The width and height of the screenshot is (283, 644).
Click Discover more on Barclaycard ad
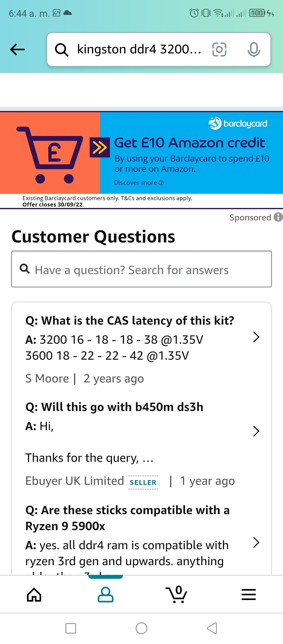(139, 183)
